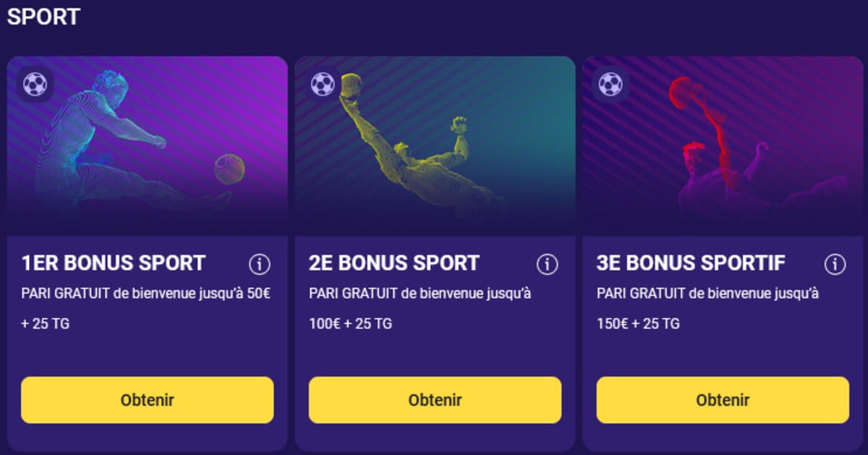Click Obtenir to claim the first sport bonus
The height and width of the screenshot is (455, 868).
click(147, 399)
